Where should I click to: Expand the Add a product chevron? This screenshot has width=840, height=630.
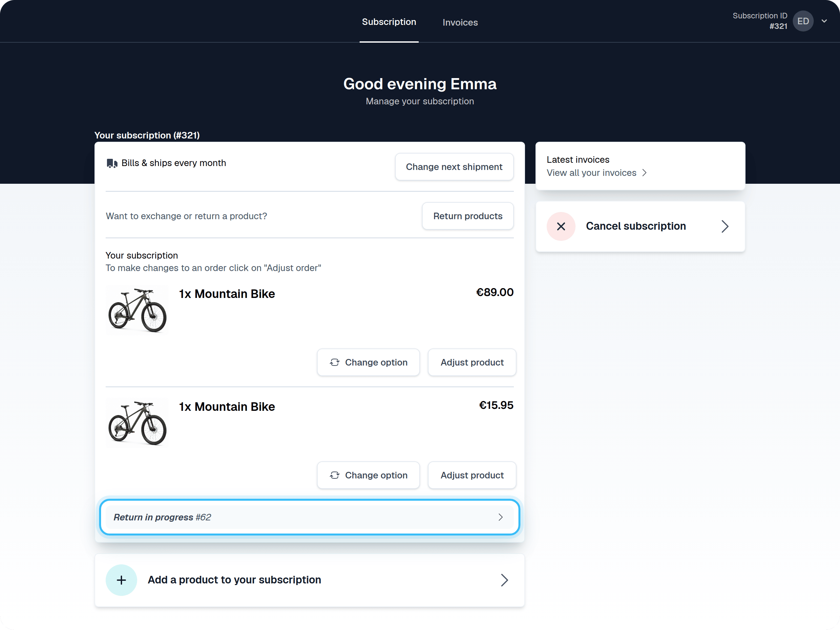click(504, 580)
